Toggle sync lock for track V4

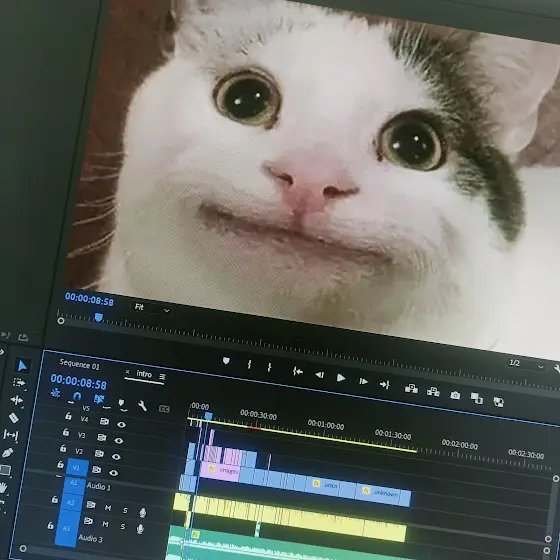pyautogui.click(x=104, y=421)
